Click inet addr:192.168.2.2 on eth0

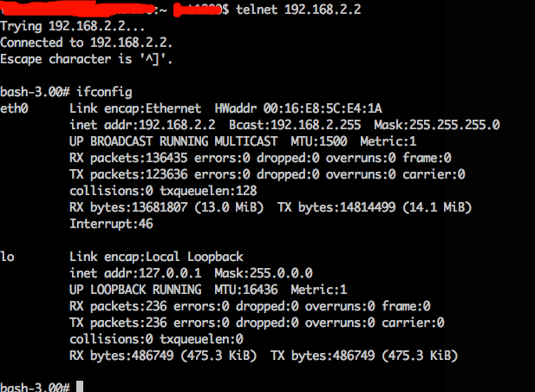142,125
